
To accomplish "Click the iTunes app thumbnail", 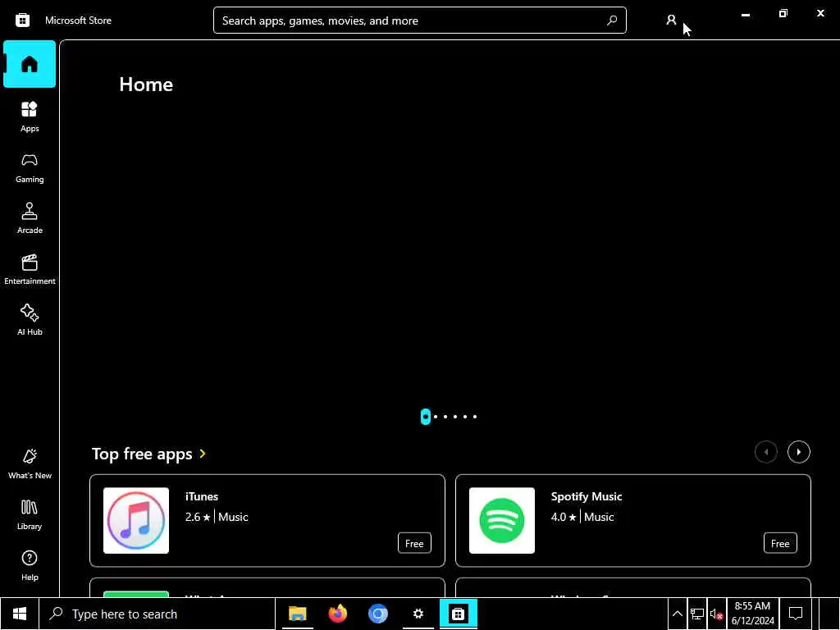I will point(136,520).
